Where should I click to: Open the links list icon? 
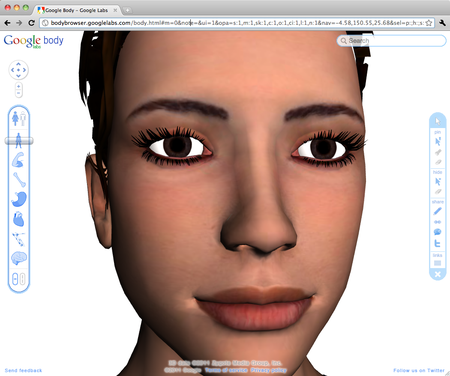[x=438, y=263]
